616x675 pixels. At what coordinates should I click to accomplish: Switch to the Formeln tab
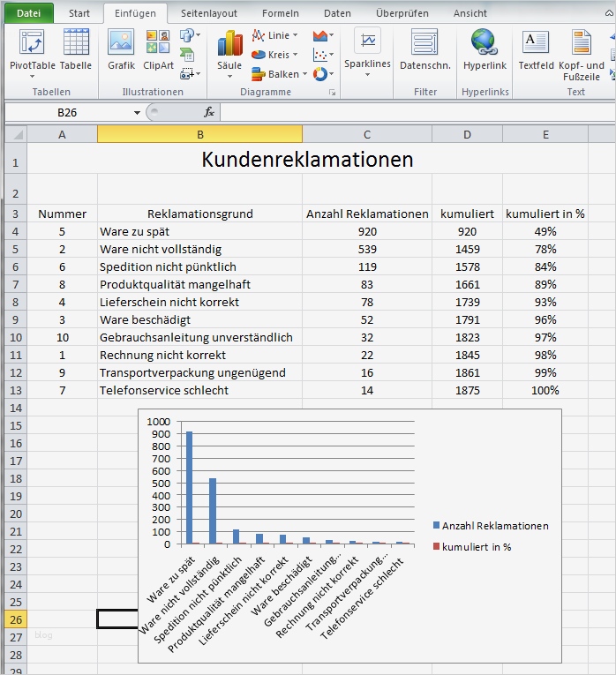[281, 13]
